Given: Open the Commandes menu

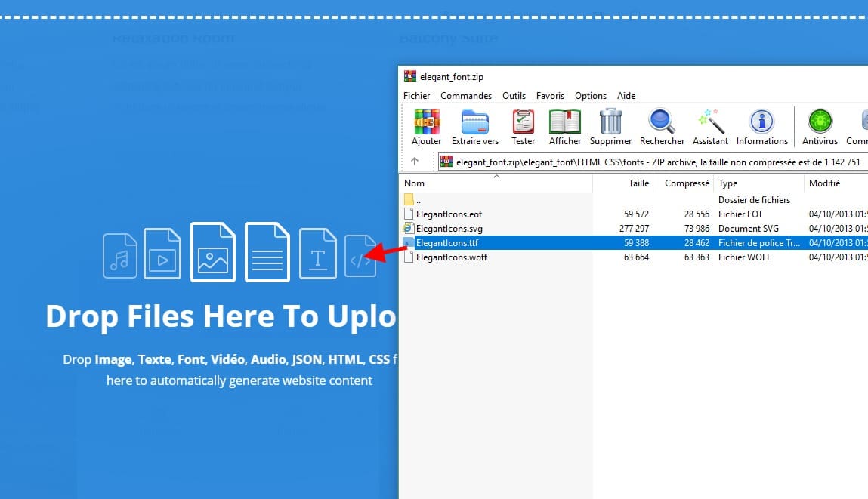Looking at the screenshot, I should [x=466, y=96].
